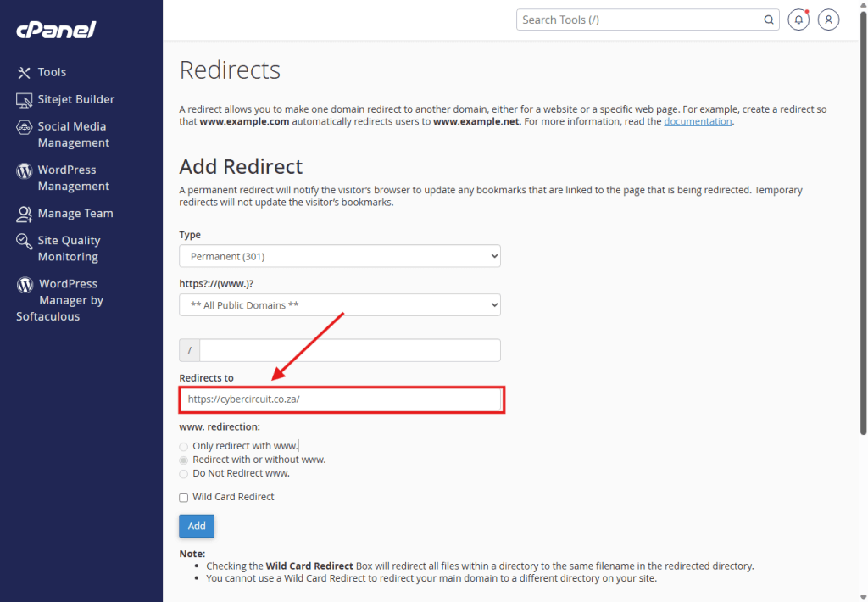Viewport: 868px width, 602px height.
Task: Click the Social Media Management icon
Action: click(x=24, y=127)
